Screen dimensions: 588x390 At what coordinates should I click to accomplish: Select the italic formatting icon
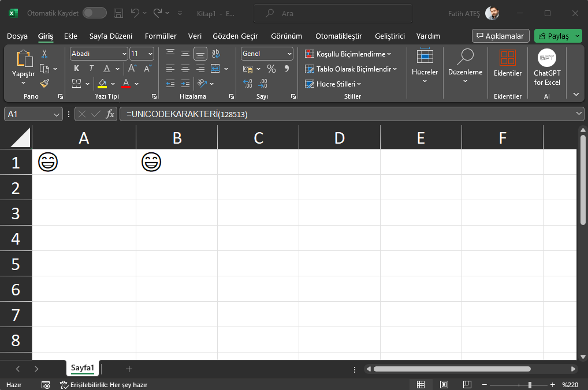tap(91, 67)
